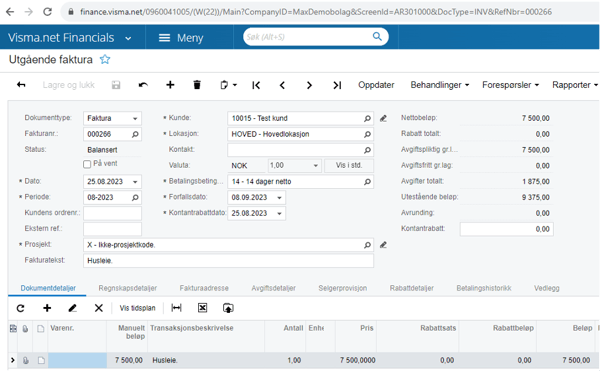Viewport: 600px width, 371px height.
Task: Switch to Rabattdetaljer tab
Action: click(411, 288)
